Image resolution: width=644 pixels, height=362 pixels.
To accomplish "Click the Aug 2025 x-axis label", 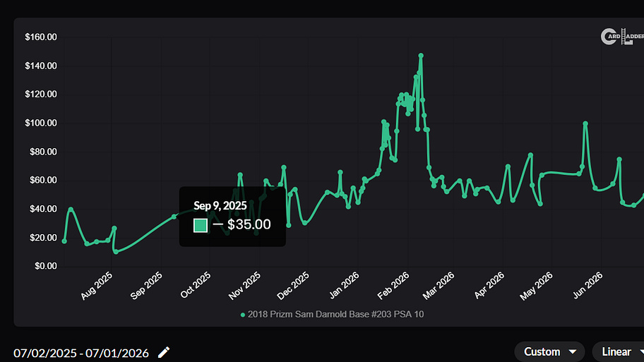I will pyautogui.click(x=97, y=286).
